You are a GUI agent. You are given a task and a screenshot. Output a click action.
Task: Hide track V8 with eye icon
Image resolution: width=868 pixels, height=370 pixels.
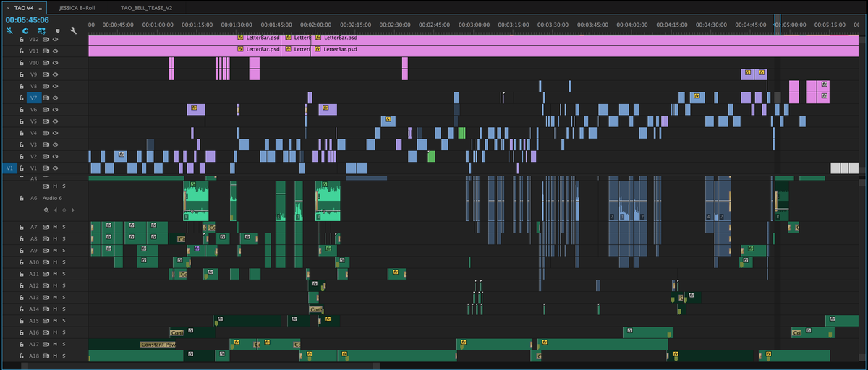(x=55, y=86)
